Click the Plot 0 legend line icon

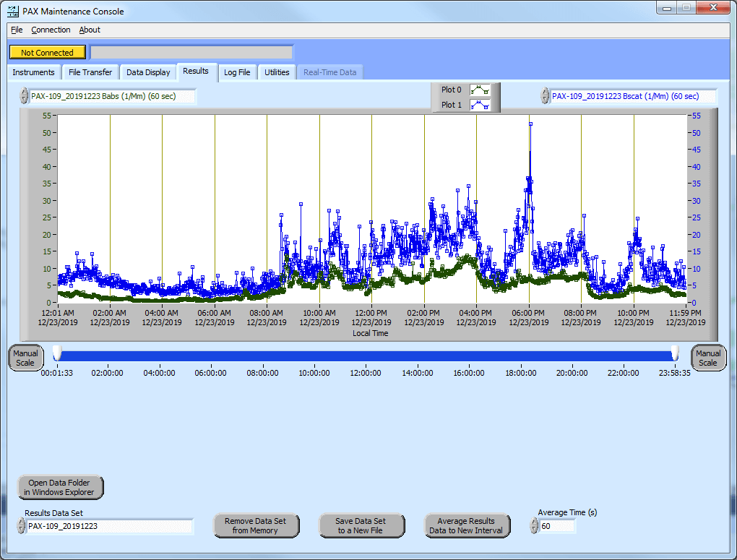[480, 90]
